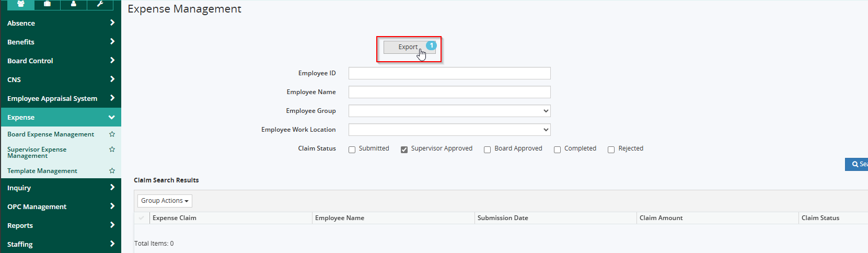
Task: Favorite Template Management with star icon
Action: 112,171
